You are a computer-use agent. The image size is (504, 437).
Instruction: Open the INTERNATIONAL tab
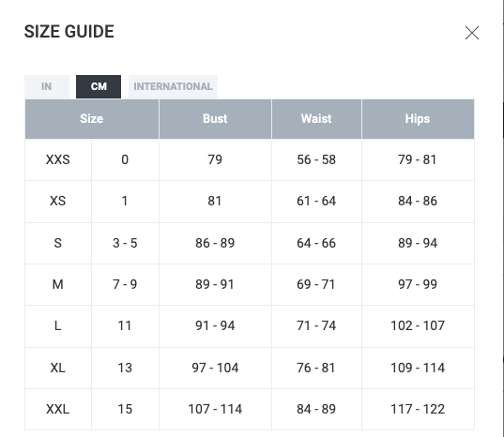(x=173, y=86)
